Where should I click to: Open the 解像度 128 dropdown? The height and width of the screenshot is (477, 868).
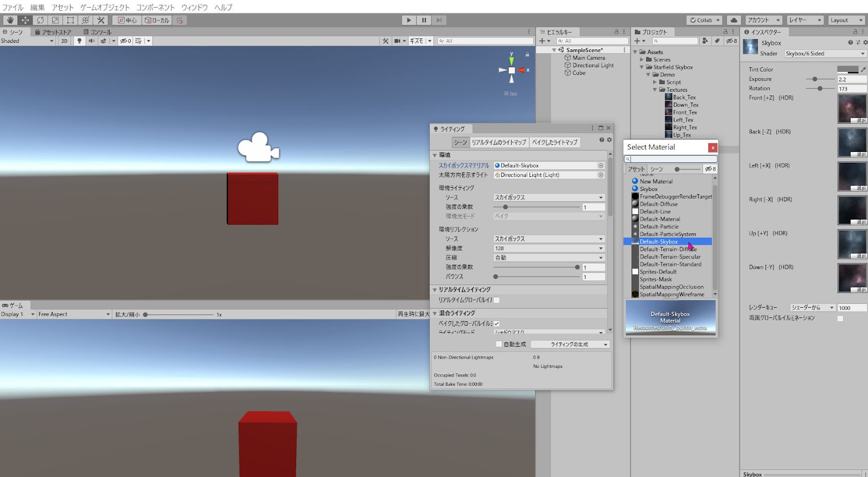(x=549, y=248)
